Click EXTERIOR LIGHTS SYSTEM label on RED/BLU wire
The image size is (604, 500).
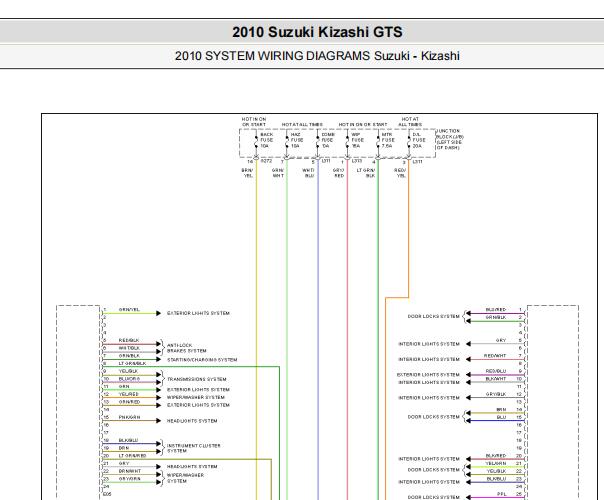pos(428,375)
